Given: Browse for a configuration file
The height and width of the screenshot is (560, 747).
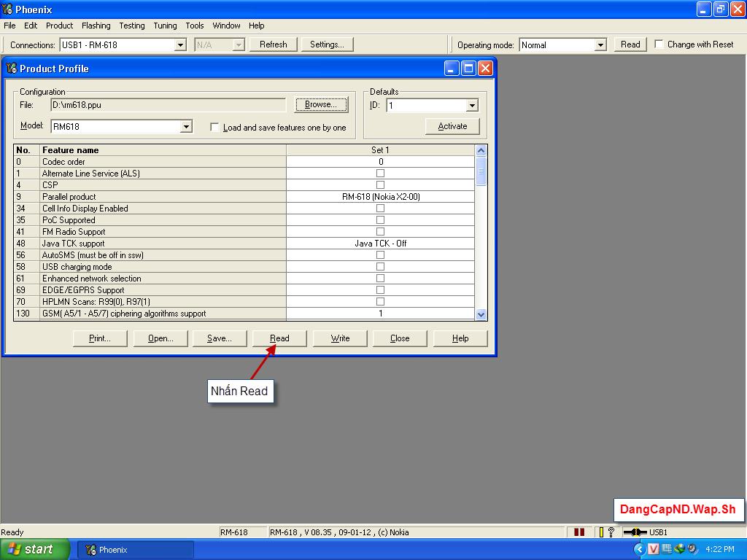Looking at the screenshot, I should pos(321,104).
